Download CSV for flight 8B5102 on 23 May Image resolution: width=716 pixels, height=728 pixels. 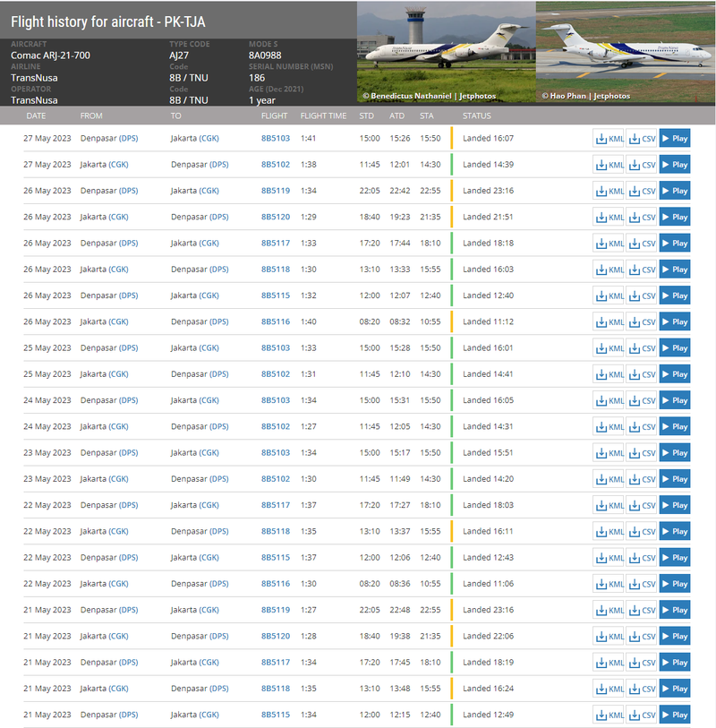(x=642, y=479)
